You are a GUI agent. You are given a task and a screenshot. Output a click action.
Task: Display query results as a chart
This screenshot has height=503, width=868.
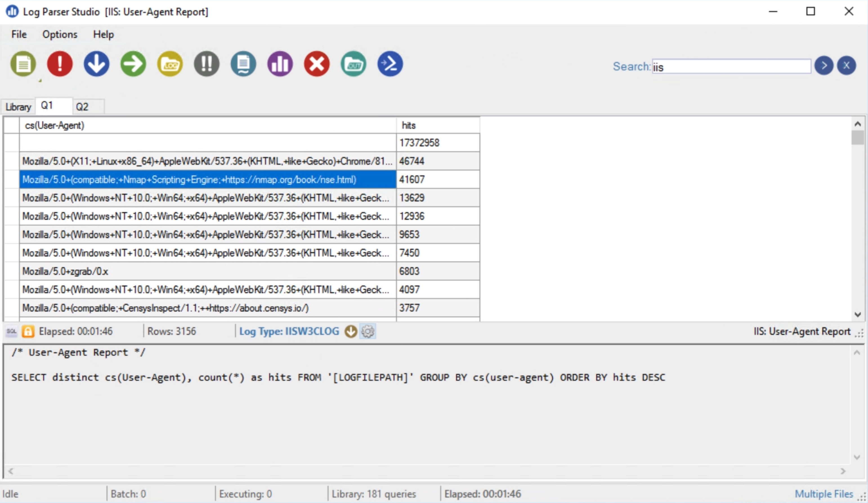[280, 64]
